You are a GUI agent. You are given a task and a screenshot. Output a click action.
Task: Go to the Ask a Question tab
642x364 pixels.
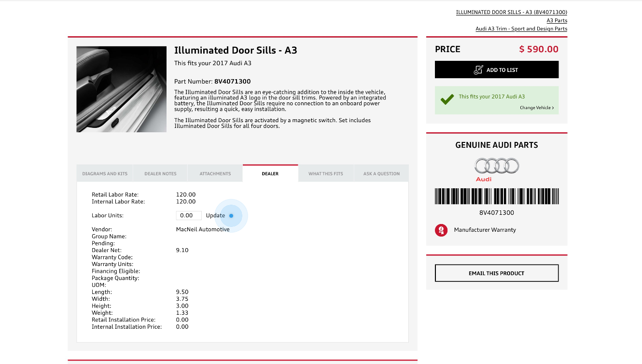point(381,174)
